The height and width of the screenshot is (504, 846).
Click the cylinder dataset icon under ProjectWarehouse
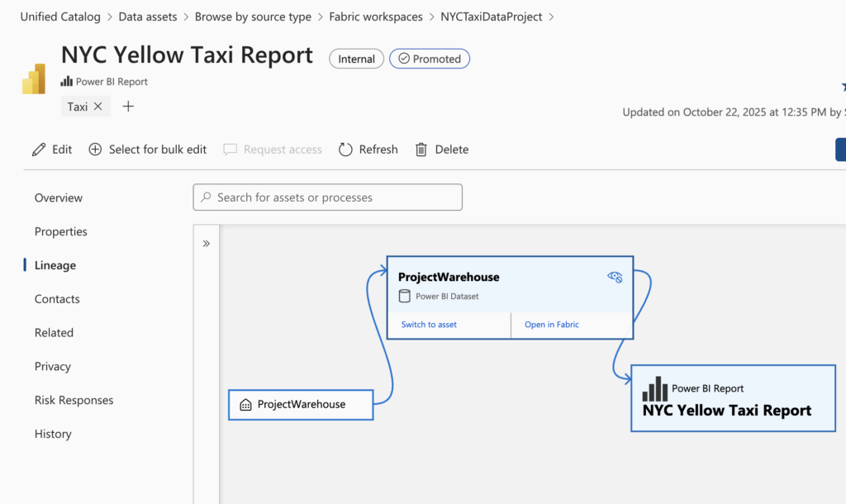405,296
